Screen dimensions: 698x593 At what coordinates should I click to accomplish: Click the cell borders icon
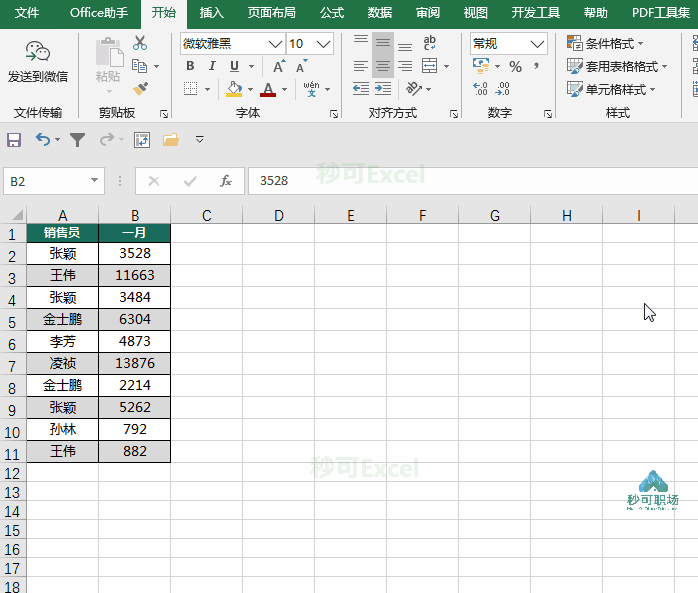(x=191, y=89)
